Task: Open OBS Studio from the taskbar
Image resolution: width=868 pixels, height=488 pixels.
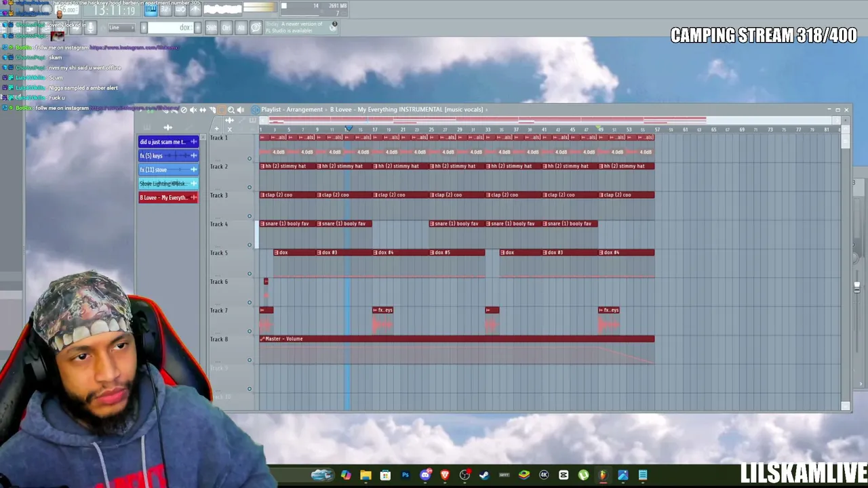Action: (x=465, y=475)
